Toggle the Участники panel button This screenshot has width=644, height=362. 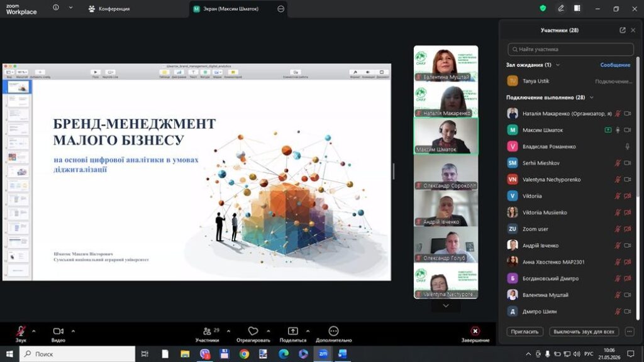pyautogui.click(x=208, y=334)
